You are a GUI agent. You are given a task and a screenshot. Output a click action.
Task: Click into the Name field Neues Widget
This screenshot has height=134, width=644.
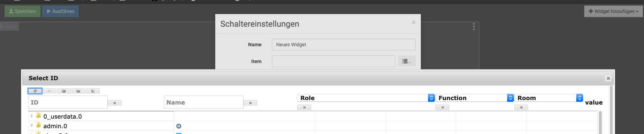(343, 45)
